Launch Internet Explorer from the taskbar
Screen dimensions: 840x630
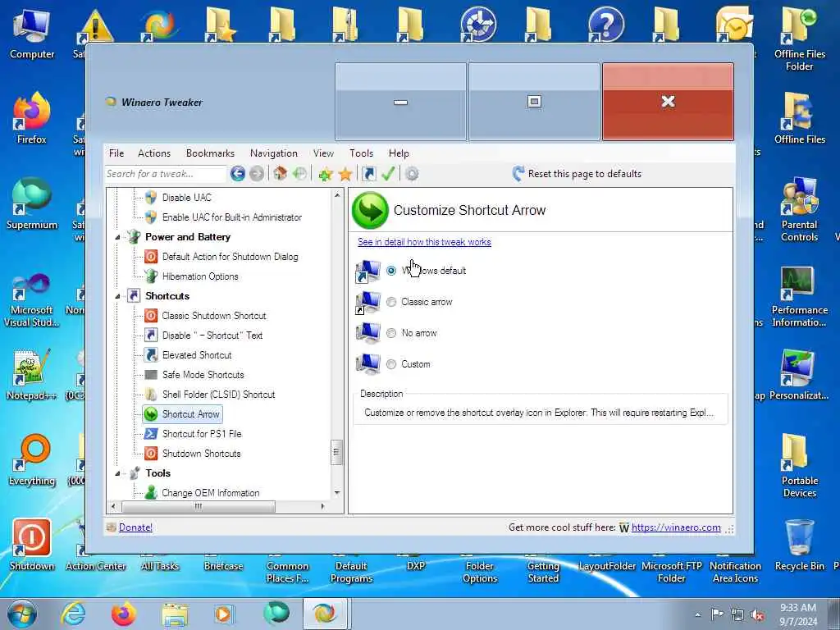pyautogui.click(x=73, y=614)
